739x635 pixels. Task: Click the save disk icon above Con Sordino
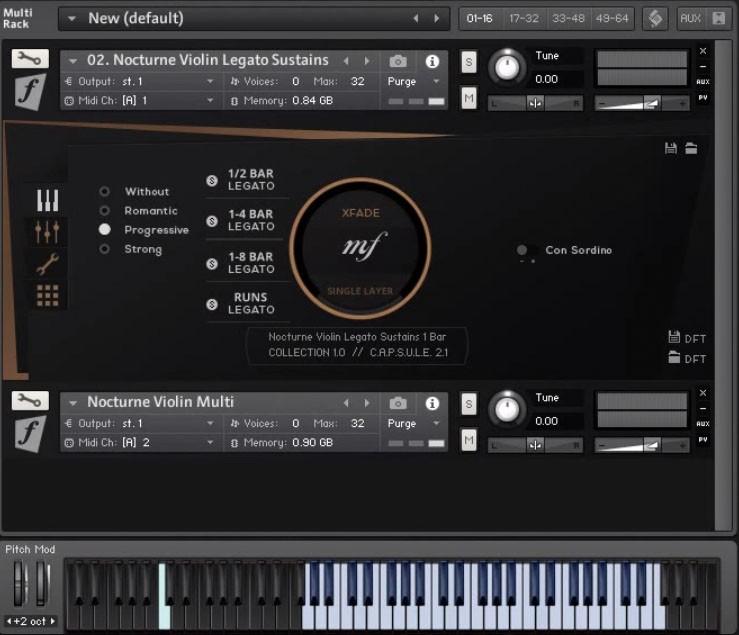tap(671, 148)
